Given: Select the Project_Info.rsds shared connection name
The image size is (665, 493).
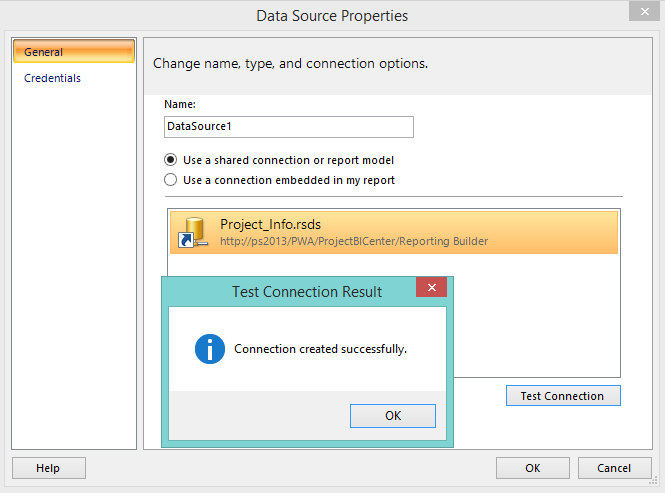Looking at the screenshot, I should coord(270,224).
